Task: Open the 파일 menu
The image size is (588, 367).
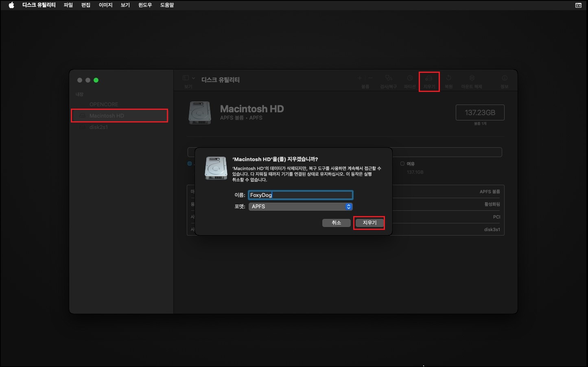Action: click(68, 5)
